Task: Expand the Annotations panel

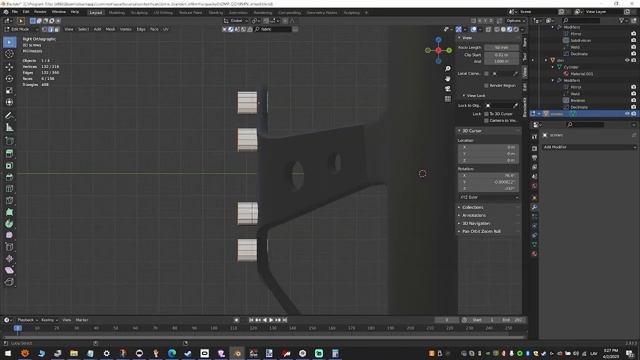Action: [x=474, y=215]
